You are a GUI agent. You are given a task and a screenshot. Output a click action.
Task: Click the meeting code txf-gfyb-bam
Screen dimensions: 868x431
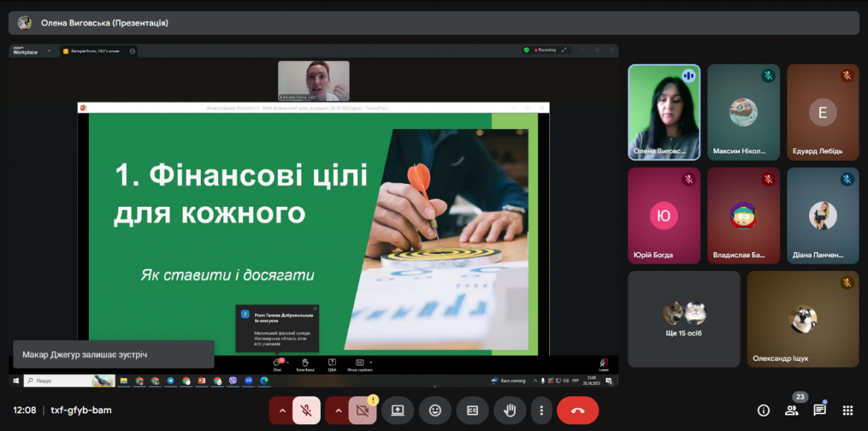pos(81,410)
